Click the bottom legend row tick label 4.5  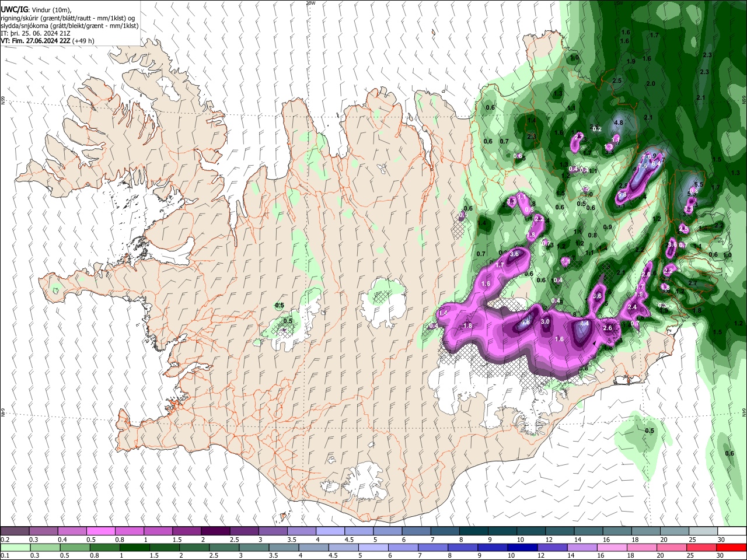(x=333, y=556)
